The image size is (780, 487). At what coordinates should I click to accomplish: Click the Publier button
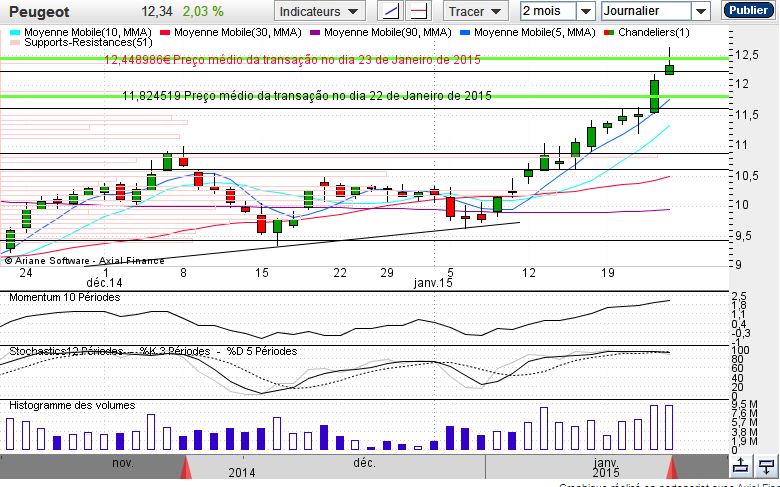748,10
